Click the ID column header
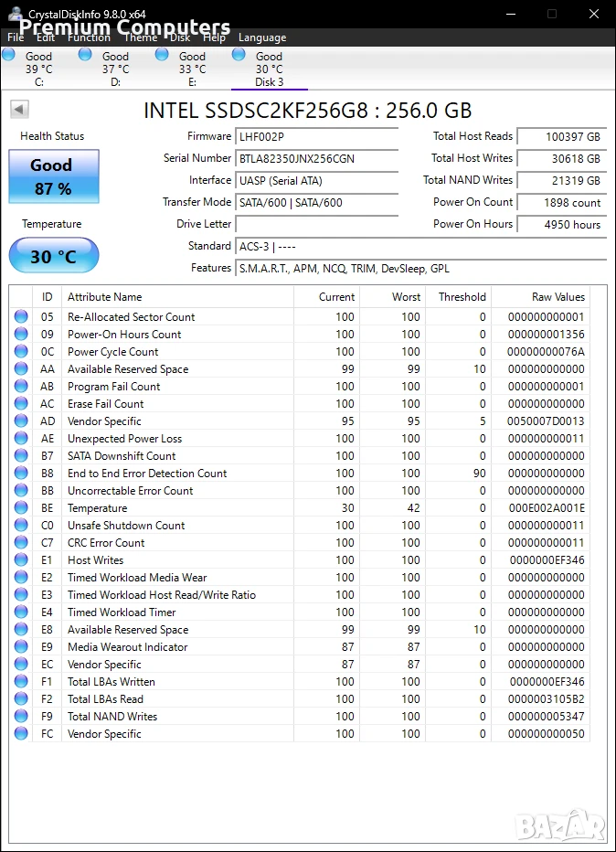616x852 pixels. point(48,297)
